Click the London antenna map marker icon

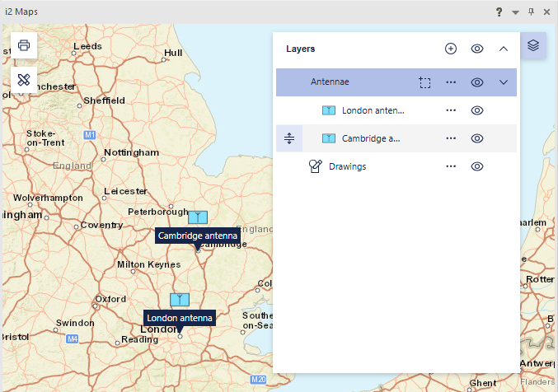click(x=180, y=299)
